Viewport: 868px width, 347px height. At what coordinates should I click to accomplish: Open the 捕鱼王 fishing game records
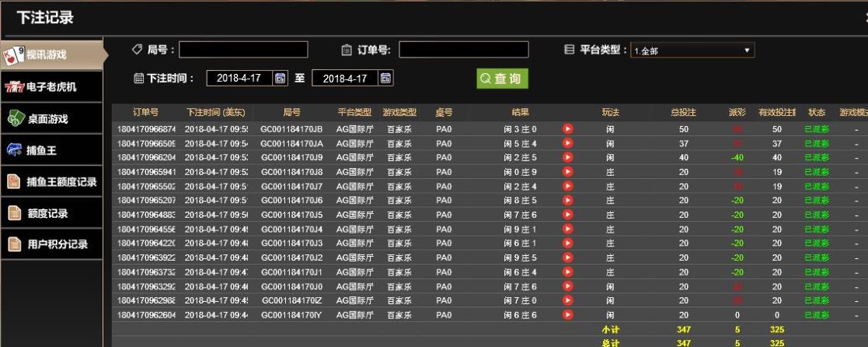[51, 150]
